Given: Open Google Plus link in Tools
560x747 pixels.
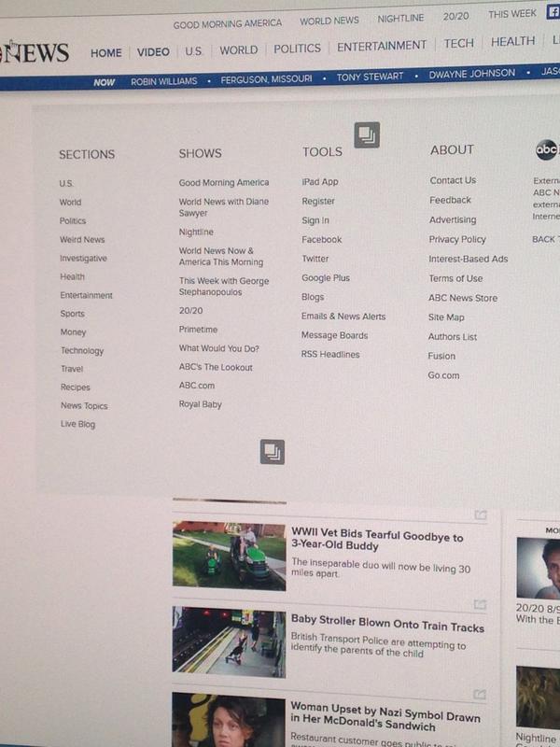Looking at the screenshot, I should [x=325, y=277].
